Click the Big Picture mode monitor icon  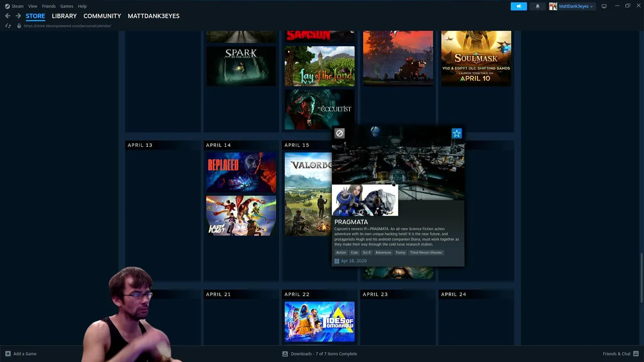point(604,6)
